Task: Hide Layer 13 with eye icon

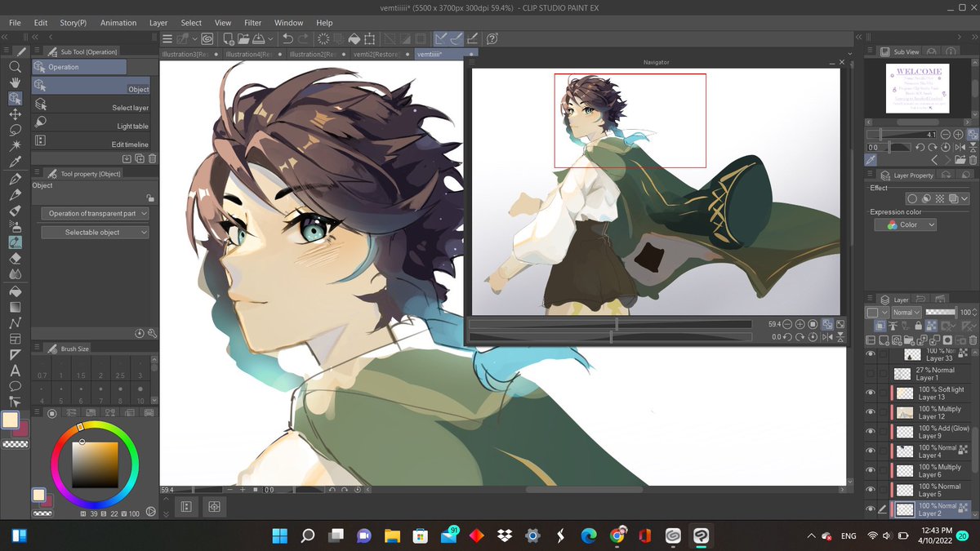Action: pyautogui.click(x=871, y=393)
